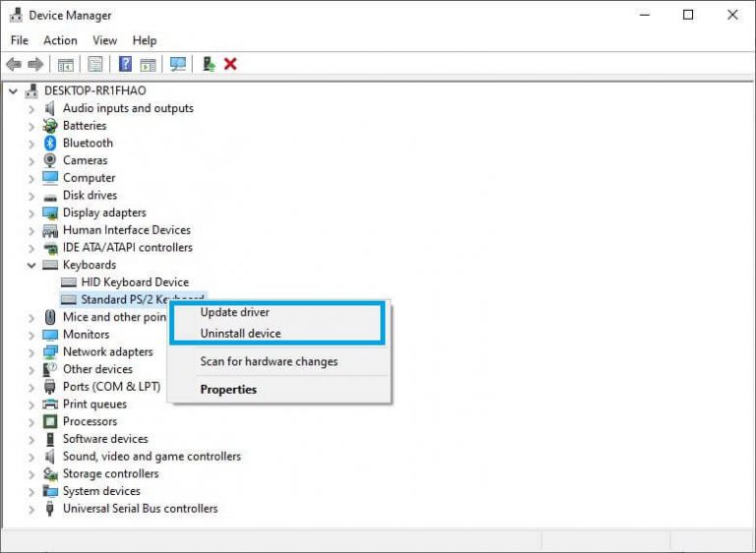Collapse the Keyboards category
The image size is (756, 553).
tap(31, 265)
